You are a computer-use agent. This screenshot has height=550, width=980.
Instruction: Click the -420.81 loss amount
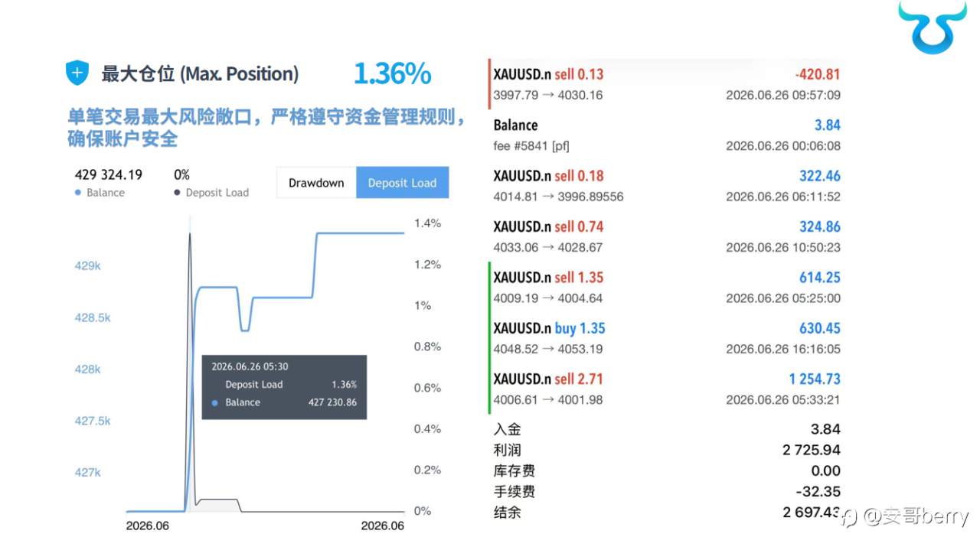(818, 74)
